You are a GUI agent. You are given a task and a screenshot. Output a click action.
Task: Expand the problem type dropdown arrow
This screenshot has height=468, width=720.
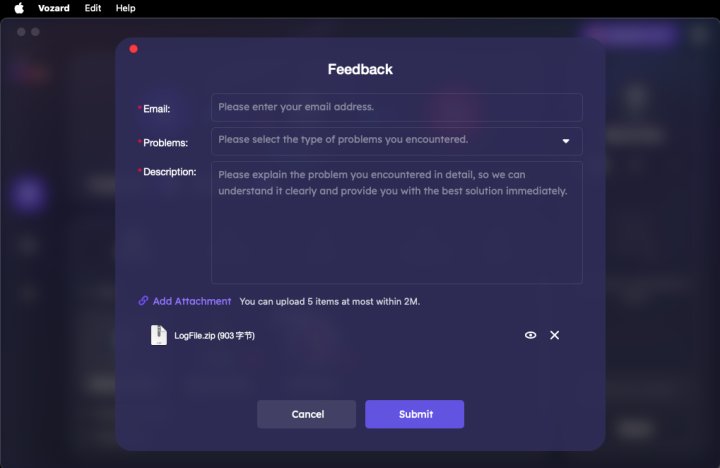coord(566,141)
